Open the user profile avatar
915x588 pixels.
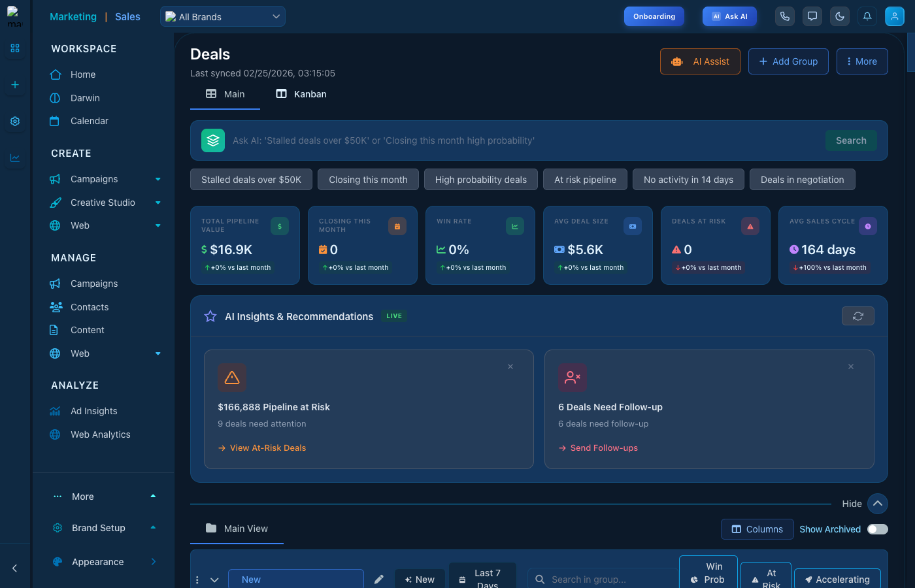(x=895, y=16)
